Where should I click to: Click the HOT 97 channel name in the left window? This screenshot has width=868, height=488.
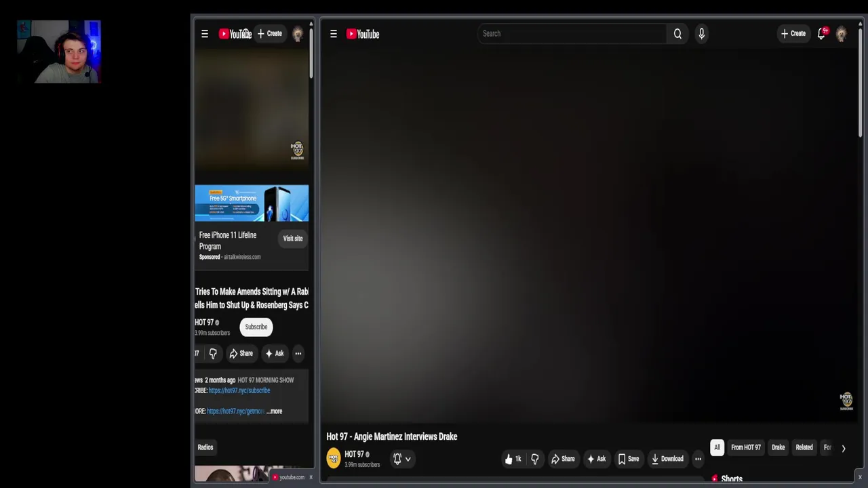coord(204,323)
